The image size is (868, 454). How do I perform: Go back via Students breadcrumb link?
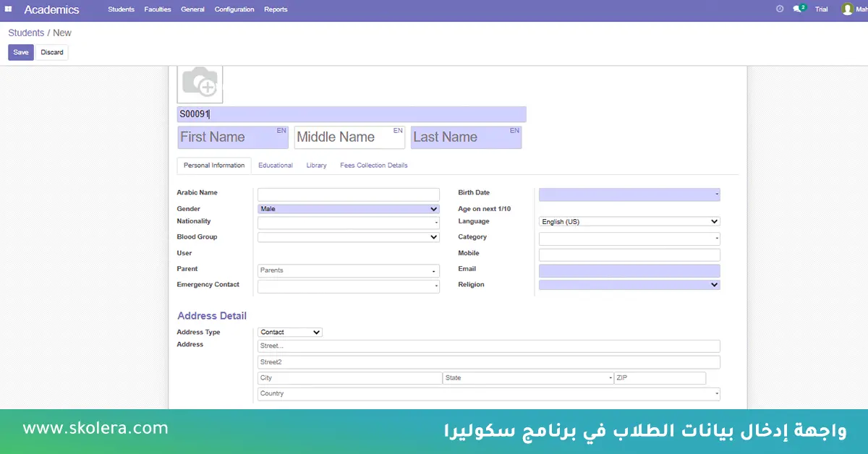[26, 33]
